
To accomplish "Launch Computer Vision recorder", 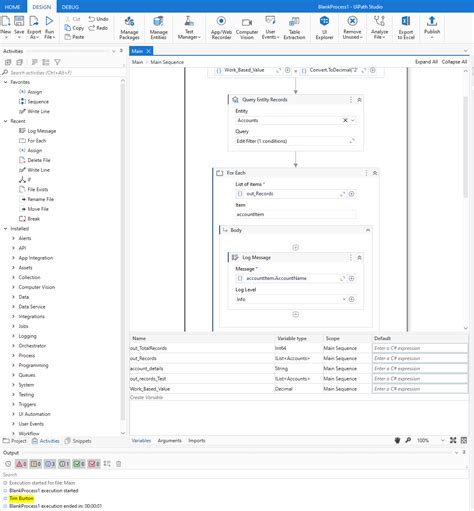I will 247,27.
